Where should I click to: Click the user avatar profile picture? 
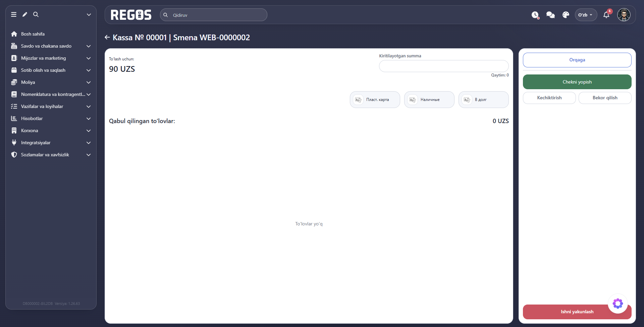coord(624,15)
